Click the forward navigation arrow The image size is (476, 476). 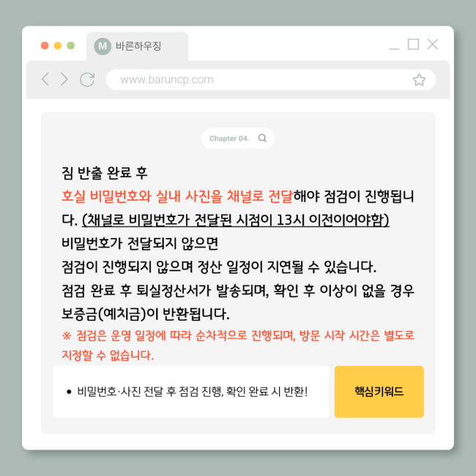click(64, 79)
